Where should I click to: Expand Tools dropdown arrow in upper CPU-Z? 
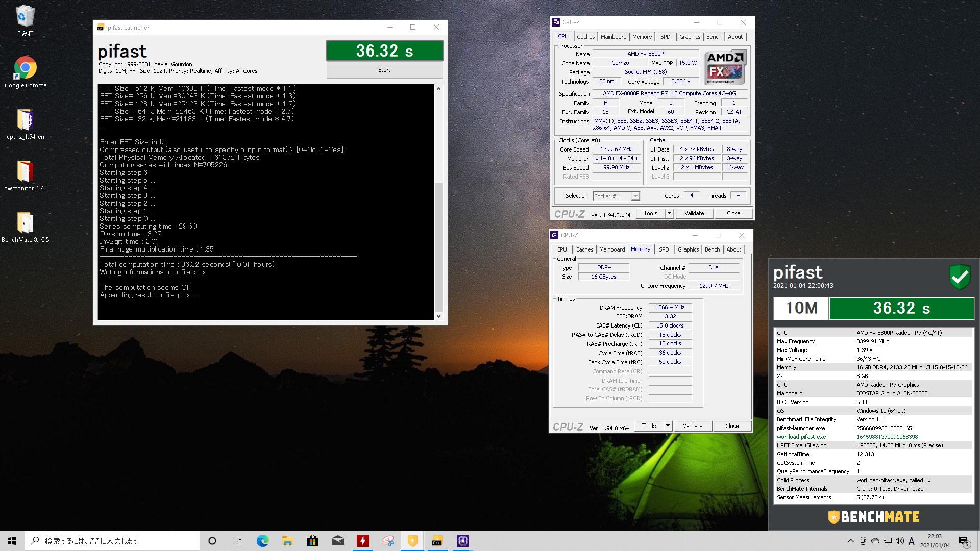point(669,213)
